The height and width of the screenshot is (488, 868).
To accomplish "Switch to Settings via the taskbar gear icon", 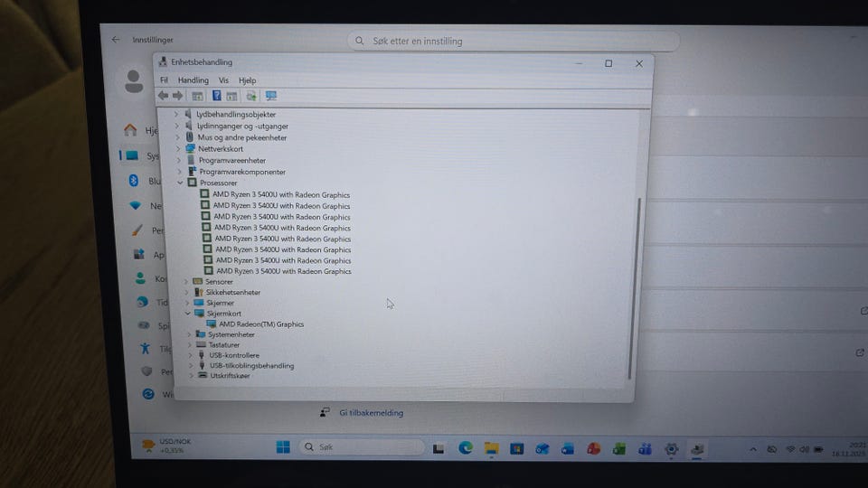I will click(671, 449).
